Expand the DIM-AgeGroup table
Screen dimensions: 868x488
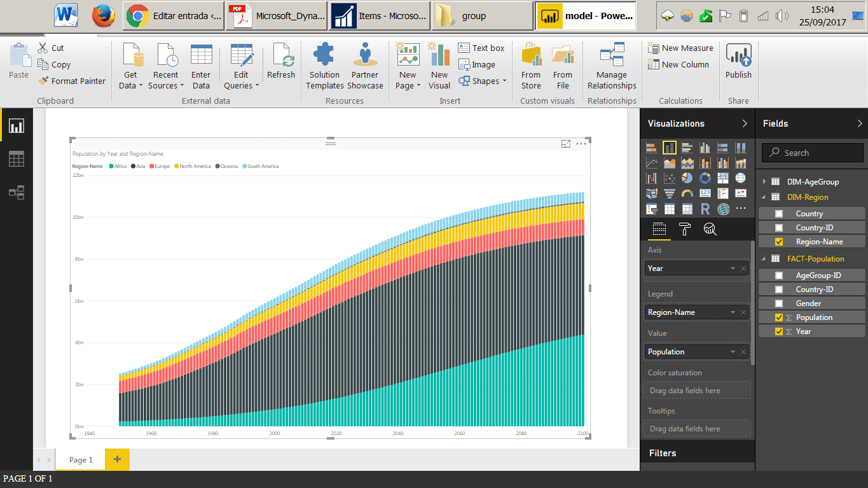click(764, 181)
